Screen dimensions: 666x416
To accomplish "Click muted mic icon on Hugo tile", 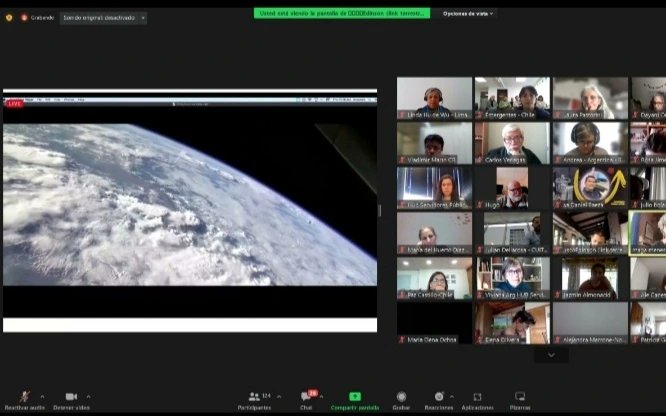I will point(480,205).
